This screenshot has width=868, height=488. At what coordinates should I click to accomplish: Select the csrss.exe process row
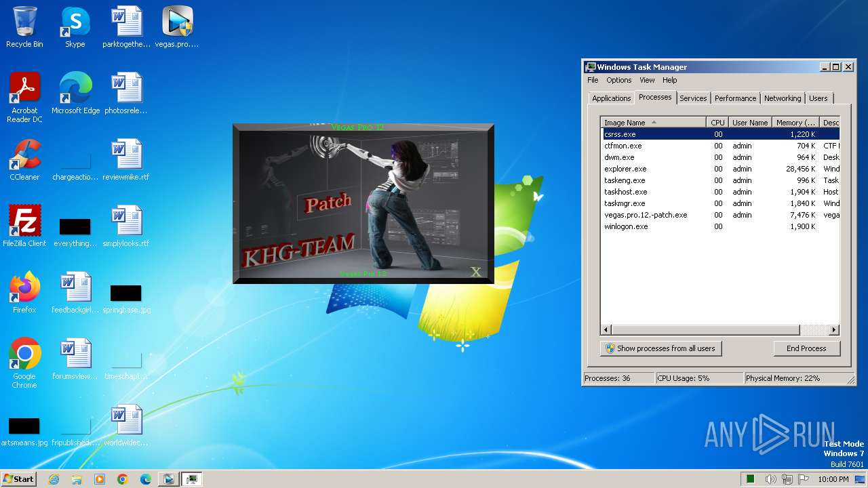pos(720,134)
